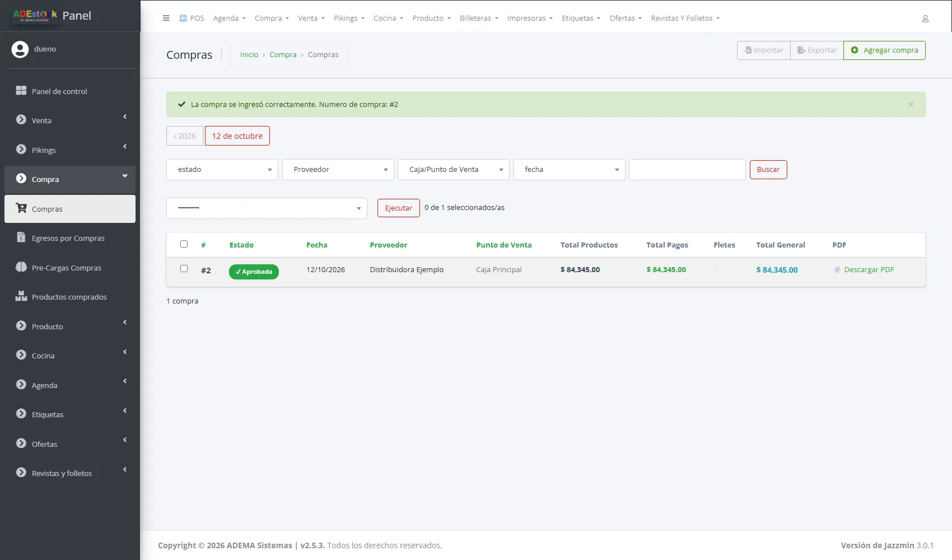
Task: Open the Proveedor filter dropdown
Action: [338, 170]
